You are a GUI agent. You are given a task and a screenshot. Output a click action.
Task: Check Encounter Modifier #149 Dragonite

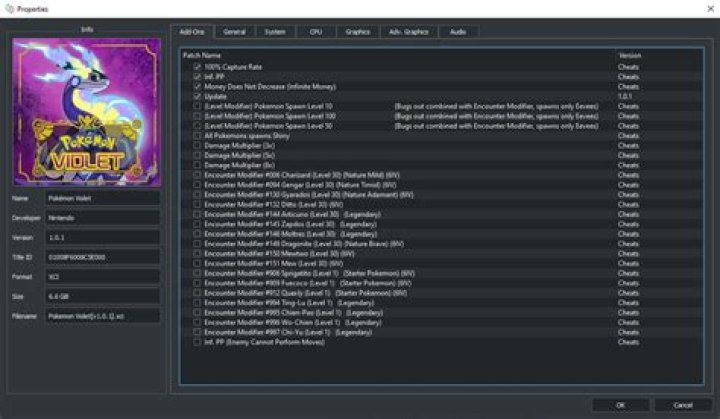click(x=197, y=244)
